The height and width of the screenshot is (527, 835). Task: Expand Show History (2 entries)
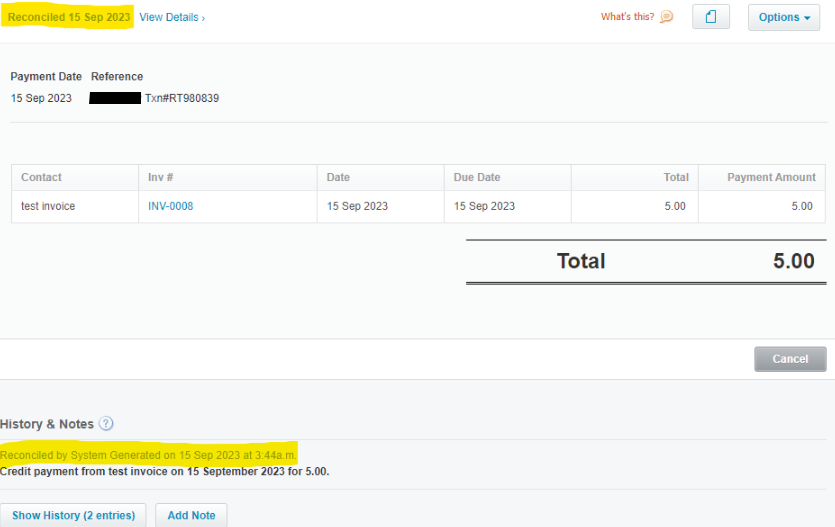click(x=73, y=515)
